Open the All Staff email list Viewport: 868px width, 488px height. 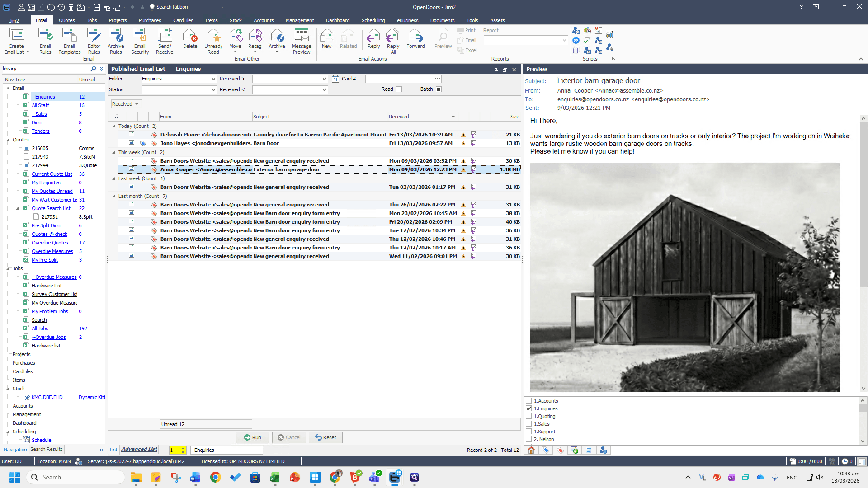40,105
